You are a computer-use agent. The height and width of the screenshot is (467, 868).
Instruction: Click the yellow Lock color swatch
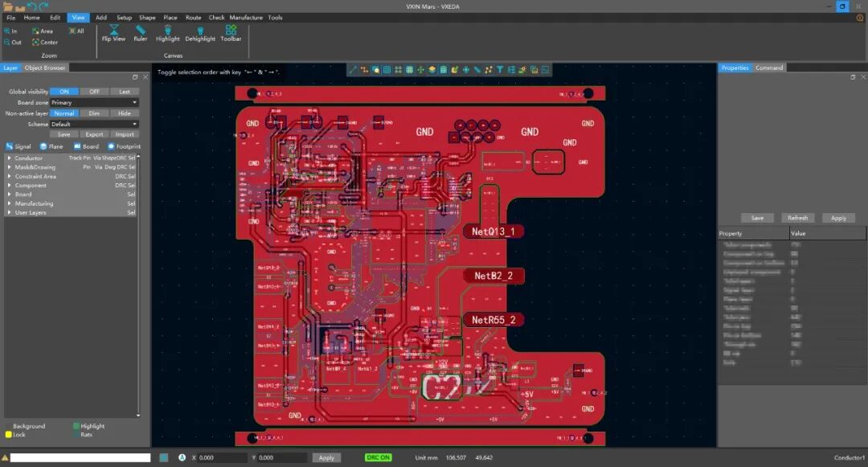click(8, 435)
